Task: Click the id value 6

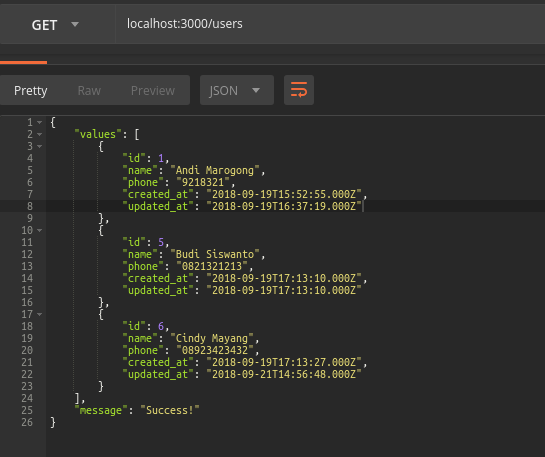Action: (x=161, y=326)
